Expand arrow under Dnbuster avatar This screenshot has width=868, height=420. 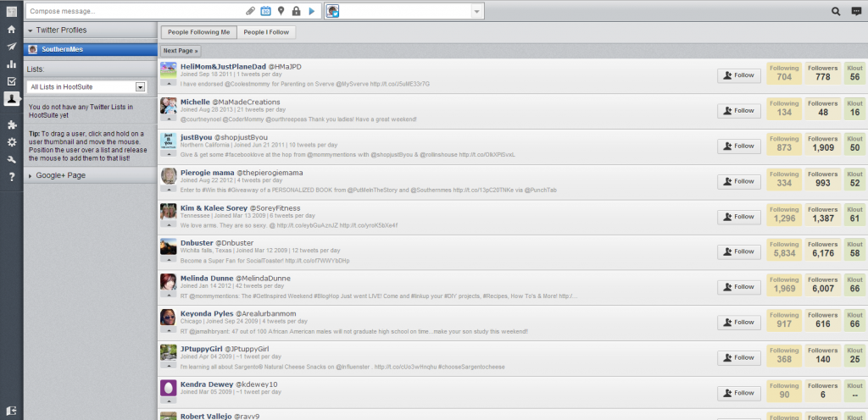169,259
